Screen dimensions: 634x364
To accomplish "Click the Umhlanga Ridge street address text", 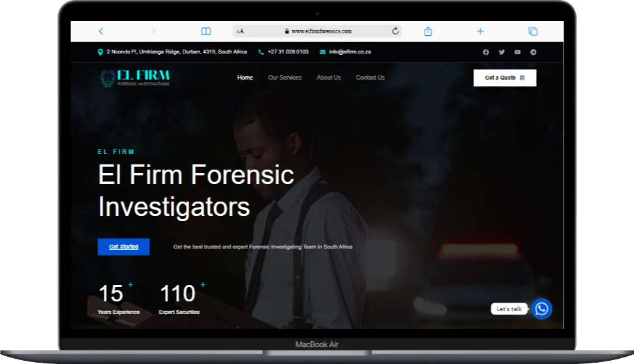I will tap(177, 52).
